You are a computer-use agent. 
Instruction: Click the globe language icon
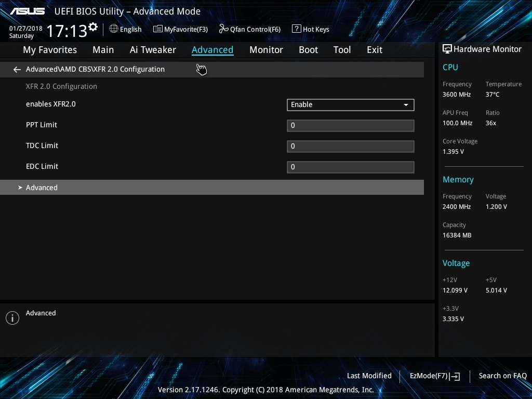pyautogui.click(x=114, y=29)
